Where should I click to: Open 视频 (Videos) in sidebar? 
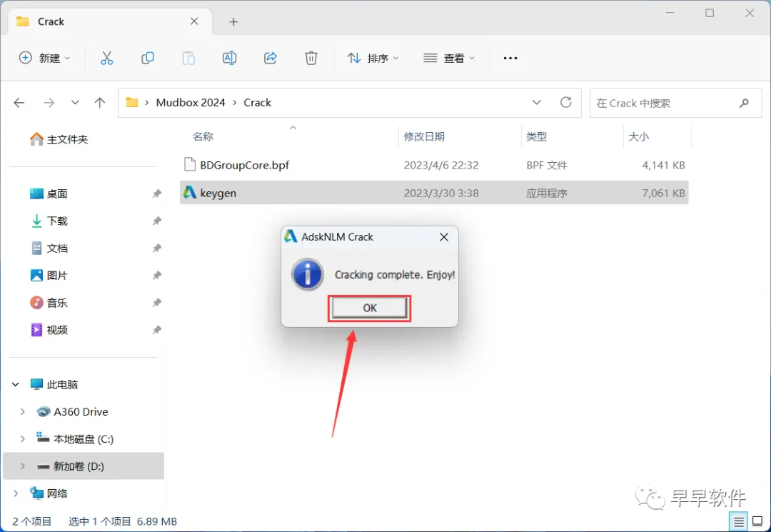[x=49, y=330]
